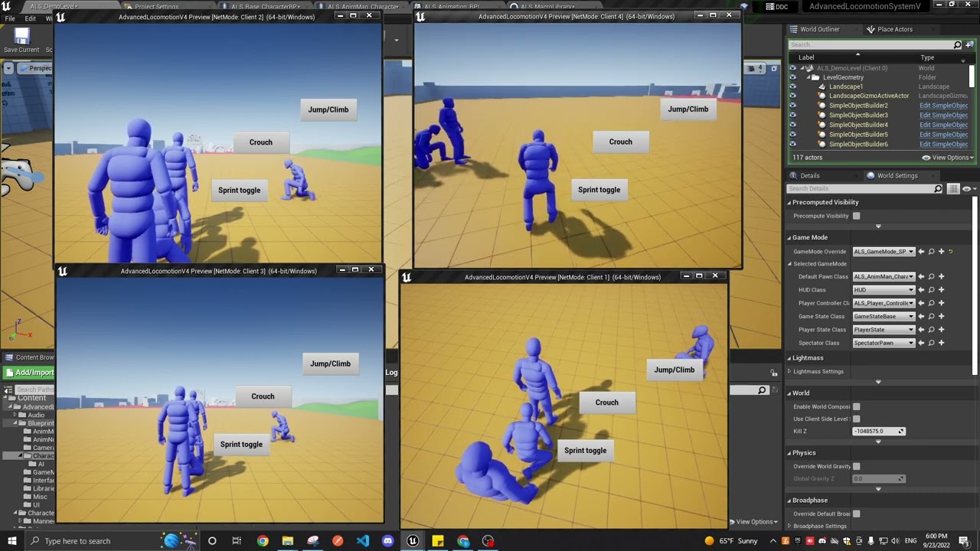Click browse-to arrow for GameMode Override

point(921,252)
